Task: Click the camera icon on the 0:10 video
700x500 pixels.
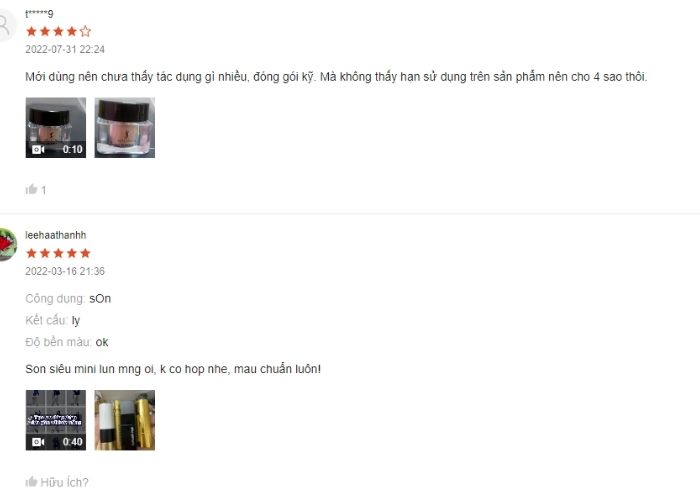Action: coord(38,150)
